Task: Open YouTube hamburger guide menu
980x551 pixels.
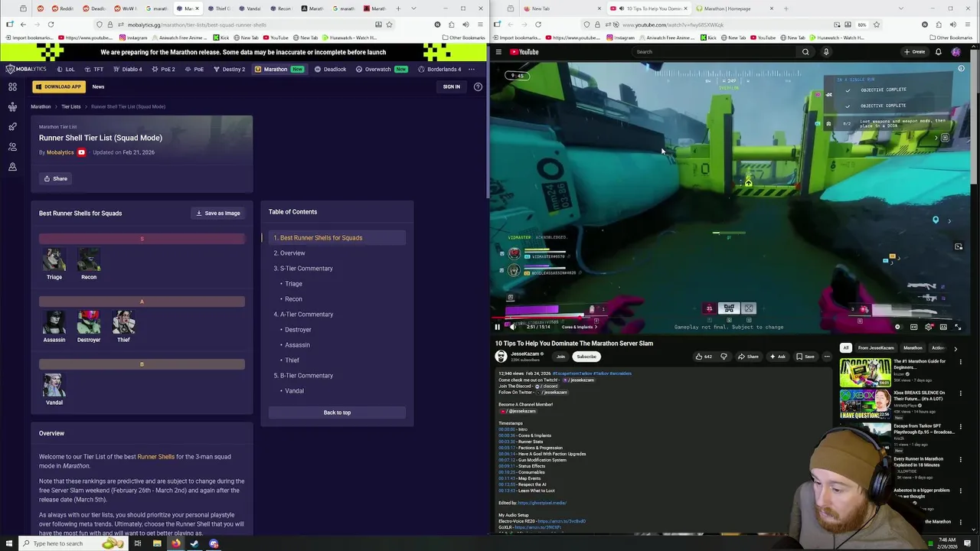Action: point(498,52)
